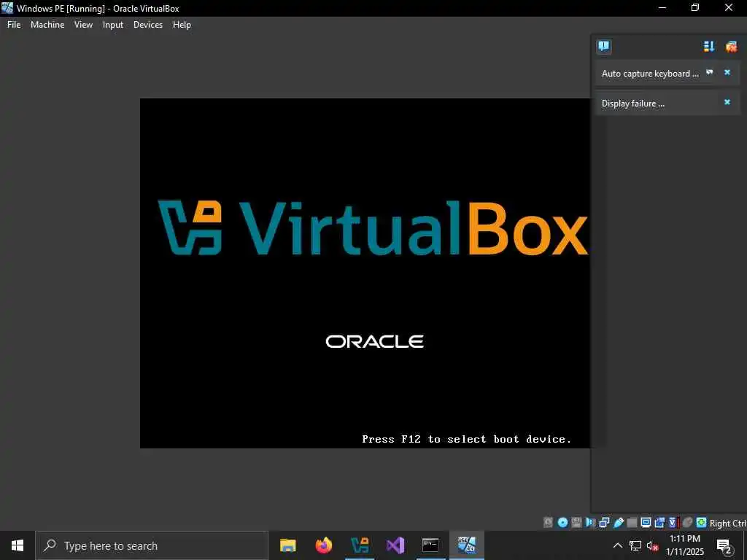This screenshot has height=560, width=747.
Task: Click the mouse integration status indicator
Action: (687, 522)
